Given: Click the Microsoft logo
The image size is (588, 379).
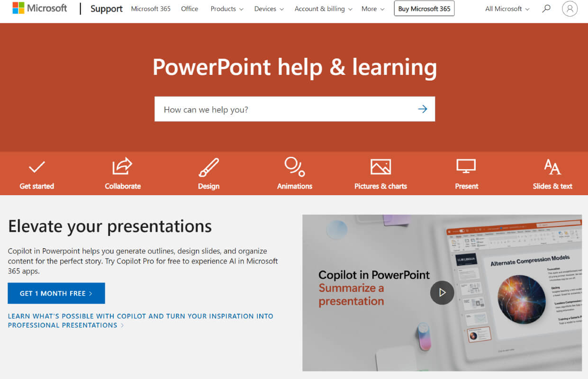Looking at the screenshot, I should 40,9.
